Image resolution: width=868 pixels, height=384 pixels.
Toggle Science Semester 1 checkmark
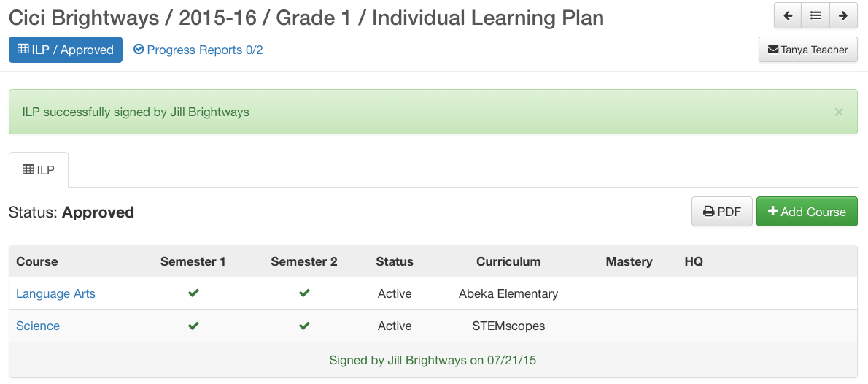[x=193, y=326]
